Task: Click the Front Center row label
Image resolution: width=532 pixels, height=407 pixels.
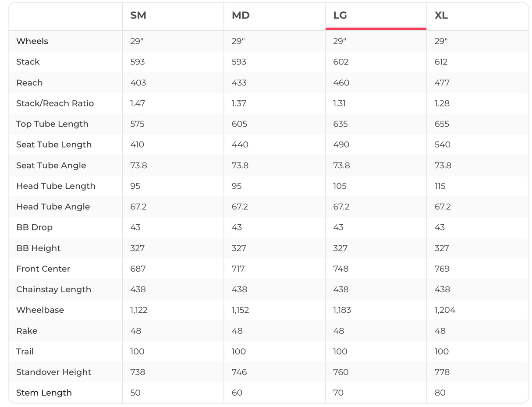Action: click(x=43, y=269)
